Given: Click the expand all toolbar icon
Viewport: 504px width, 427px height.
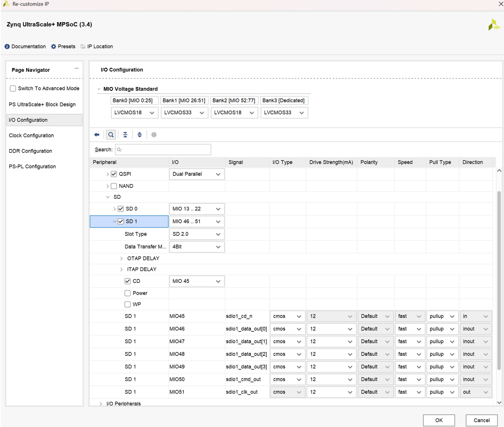Looking at the screenshot, I should 139,135.
